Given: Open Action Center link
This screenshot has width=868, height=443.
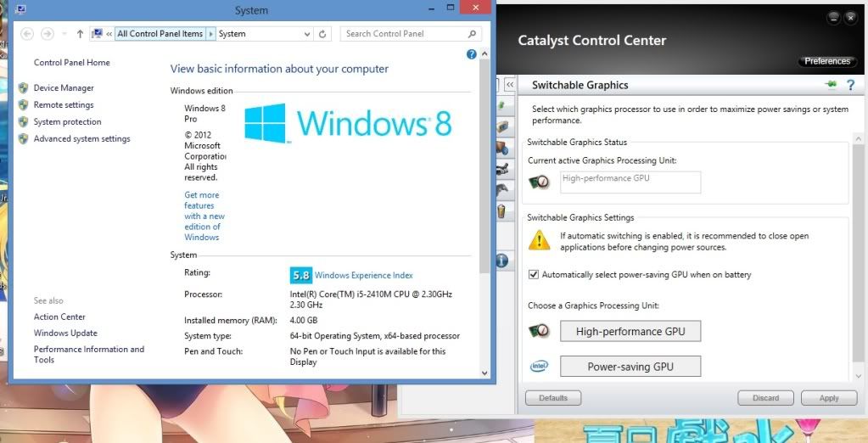Looking at the screenshot, I should pos(59,317).
